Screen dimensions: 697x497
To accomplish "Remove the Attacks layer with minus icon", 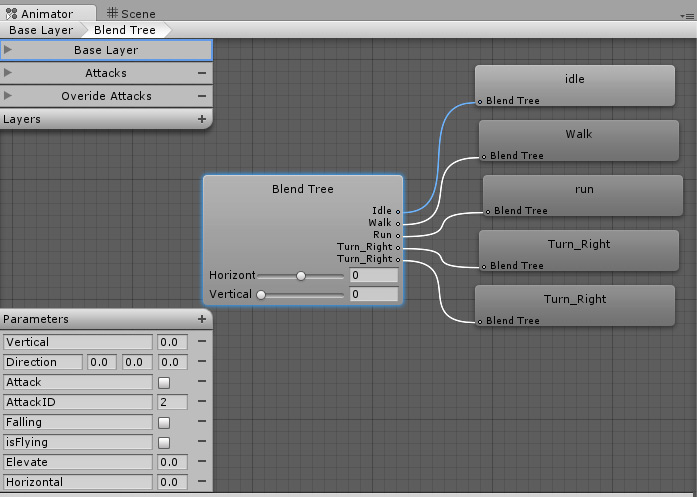I will coord(202,73).
